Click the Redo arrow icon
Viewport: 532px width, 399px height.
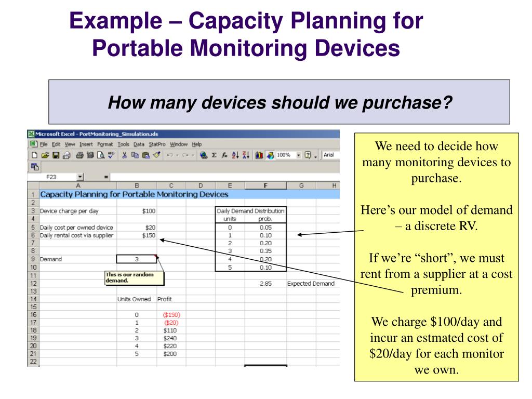click(185, 155)
